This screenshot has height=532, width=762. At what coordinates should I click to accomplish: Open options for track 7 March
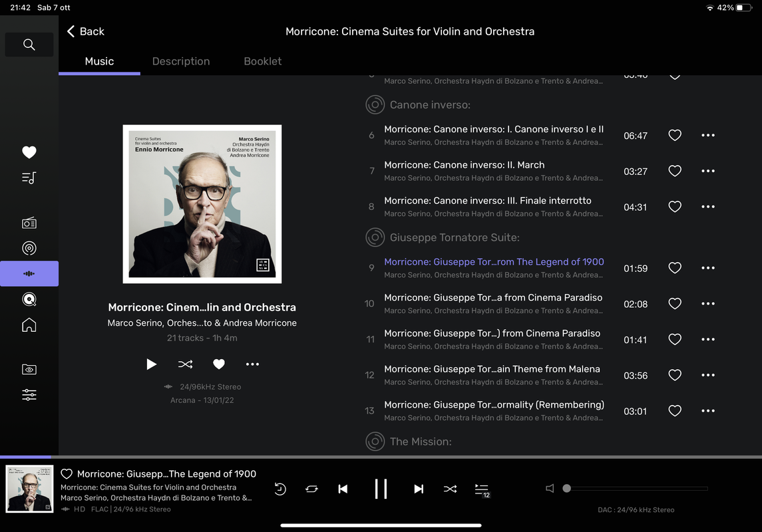pos(708,172)
